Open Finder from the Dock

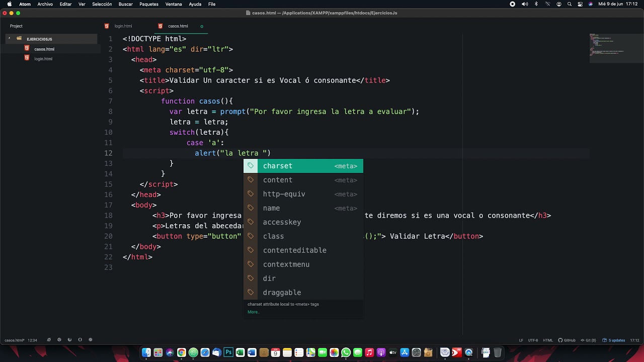pyautogui.click(x=146, y=353)
